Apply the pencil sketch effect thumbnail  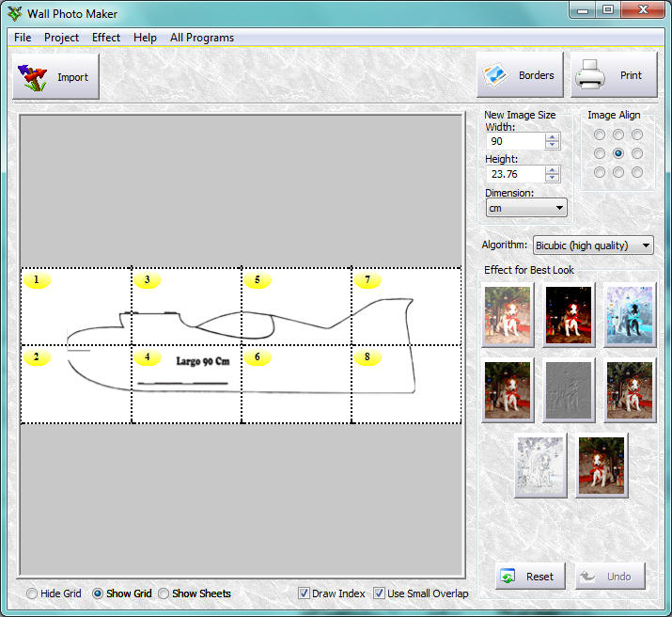click(540, 465)
